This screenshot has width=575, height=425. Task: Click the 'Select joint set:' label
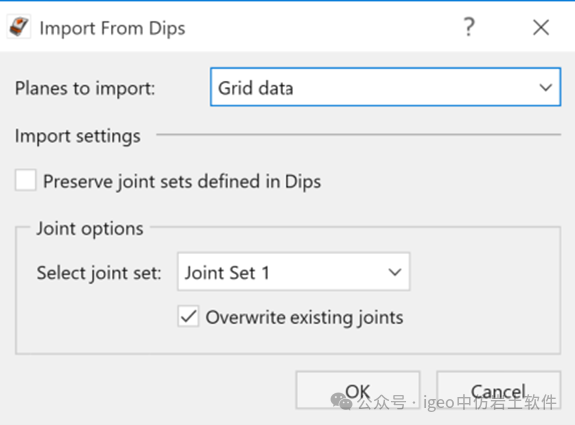99,273
